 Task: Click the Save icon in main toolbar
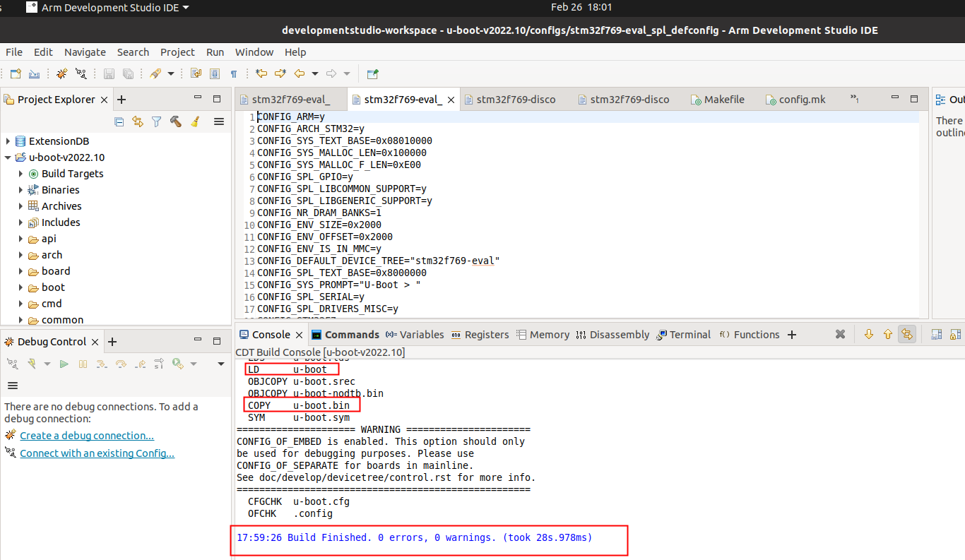point(109,73)
